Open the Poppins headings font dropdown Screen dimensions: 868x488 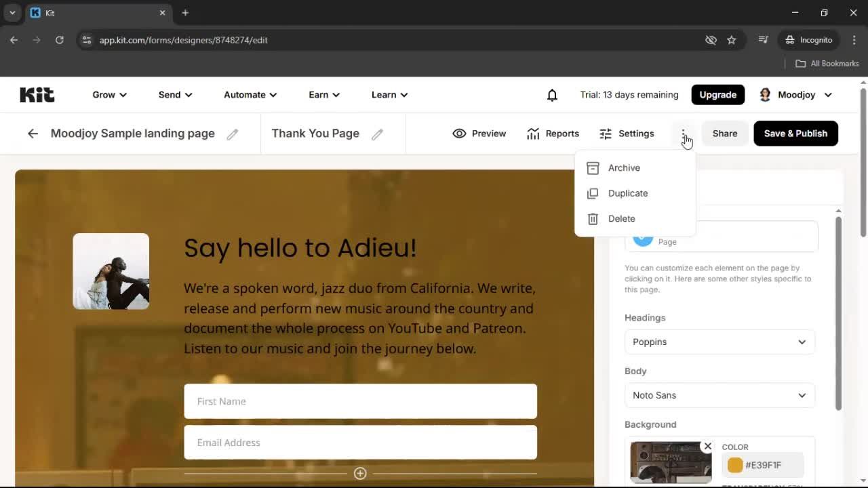tap(719, 342)
